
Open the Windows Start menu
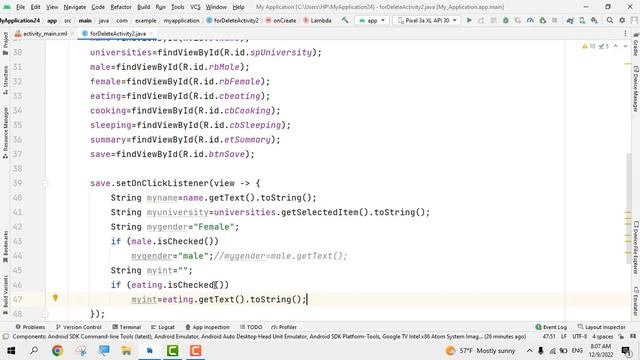tap(11, 351)
